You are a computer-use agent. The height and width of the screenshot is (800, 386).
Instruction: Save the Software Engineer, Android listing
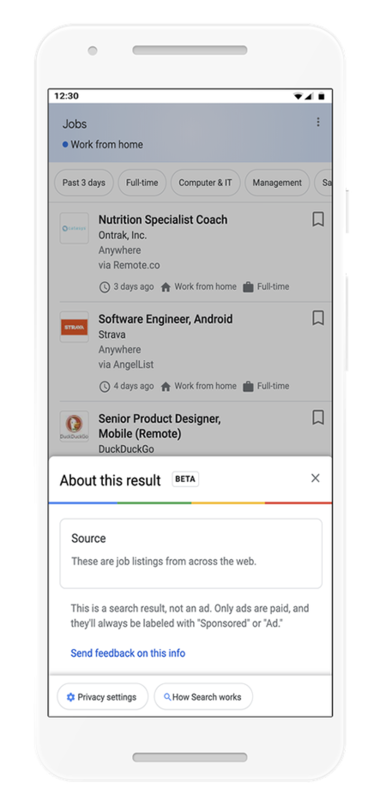318,318
